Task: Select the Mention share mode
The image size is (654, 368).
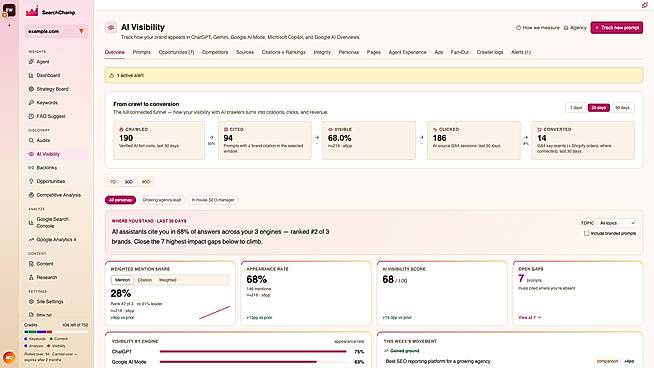Action: (x=122, y=280)
